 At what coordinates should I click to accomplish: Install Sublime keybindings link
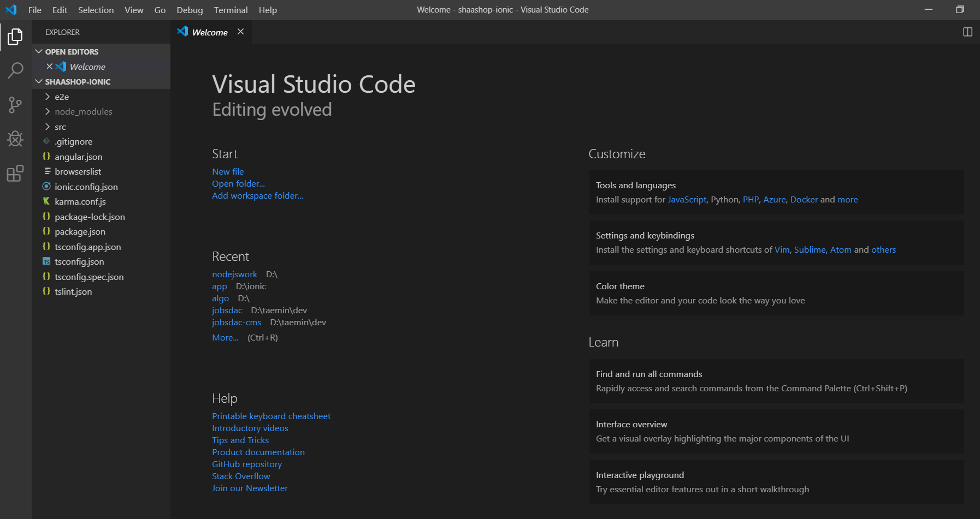pyautogui.click(x=810, y=249)
